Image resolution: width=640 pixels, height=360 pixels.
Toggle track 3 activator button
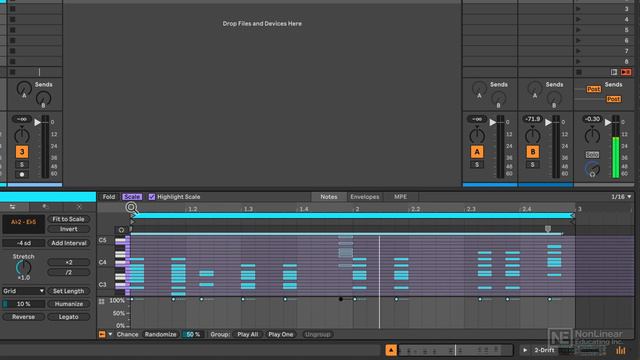[x=22, y=152]
